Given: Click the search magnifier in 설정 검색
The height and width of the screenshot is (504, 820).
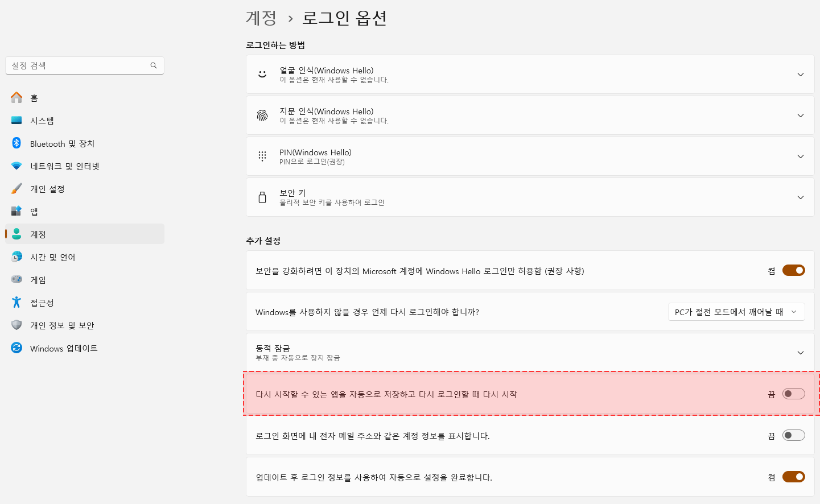Looking at the screenshot, I should pos(153,65).
